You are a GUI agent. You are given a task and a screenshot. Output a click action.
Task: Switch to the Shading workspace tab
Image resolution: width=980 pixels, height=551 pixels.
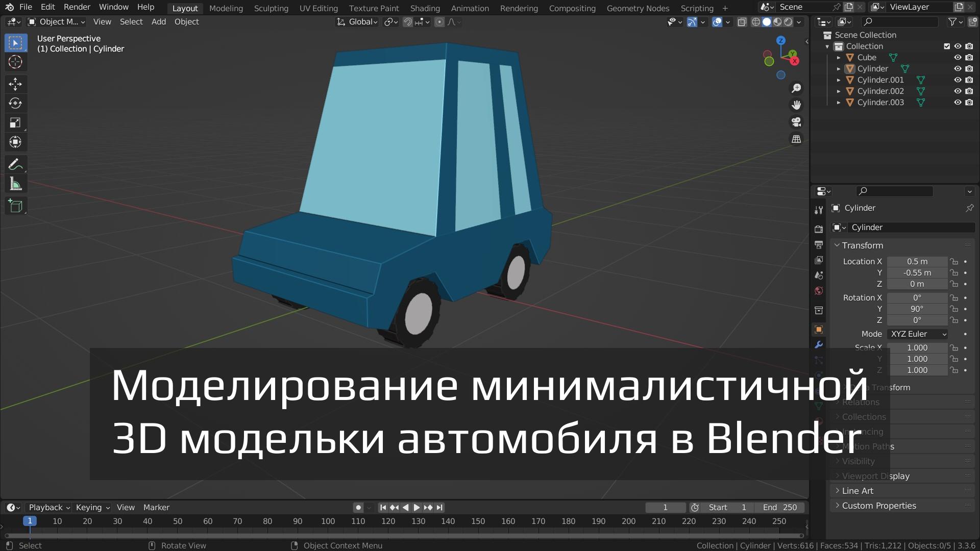(x=425, y=8)
